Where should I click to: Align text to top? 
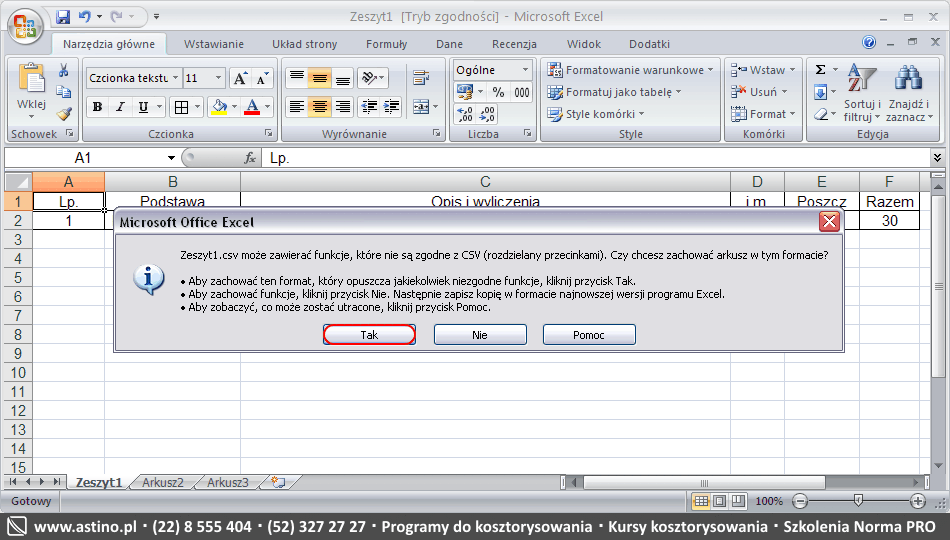(x=297, y=78)
